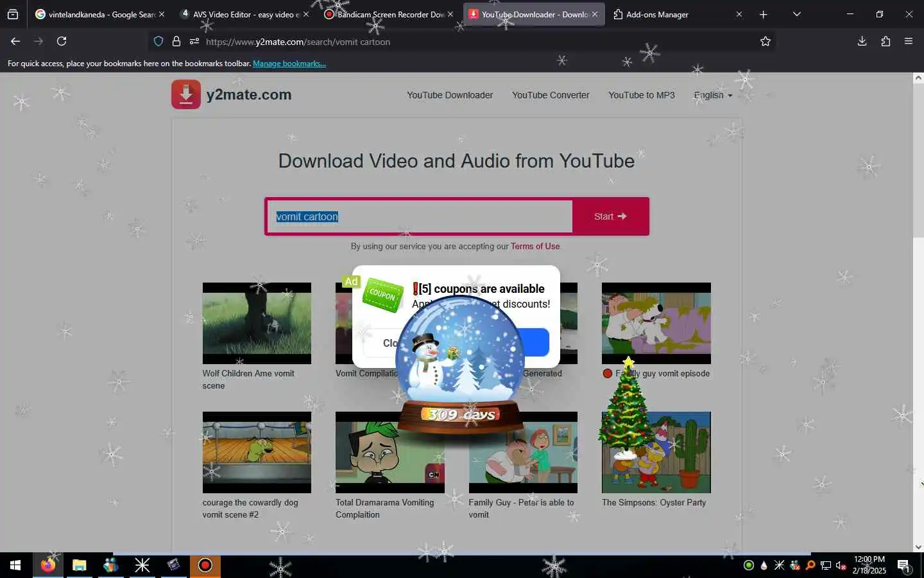The image size is (924, 578).
Task: Close the Add-ons Manager tab
Action: tap(739, 14)
